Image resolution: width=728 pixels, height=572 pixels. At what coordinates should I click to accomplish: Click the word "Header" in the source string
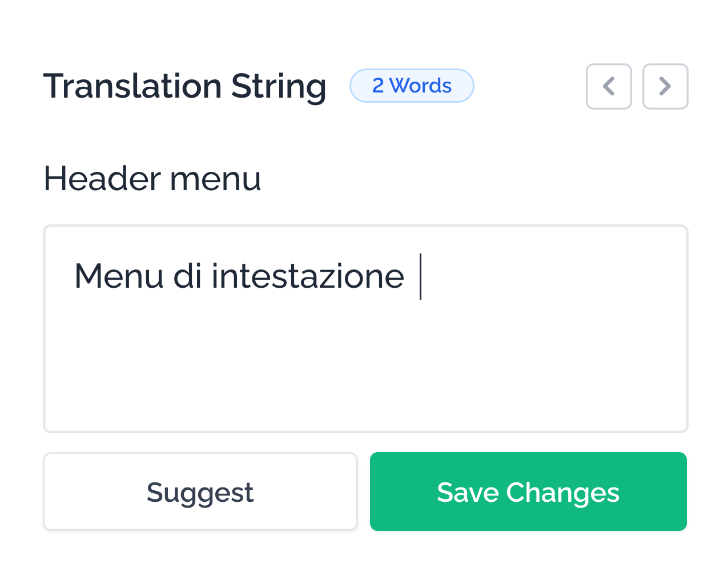(102, 178)
